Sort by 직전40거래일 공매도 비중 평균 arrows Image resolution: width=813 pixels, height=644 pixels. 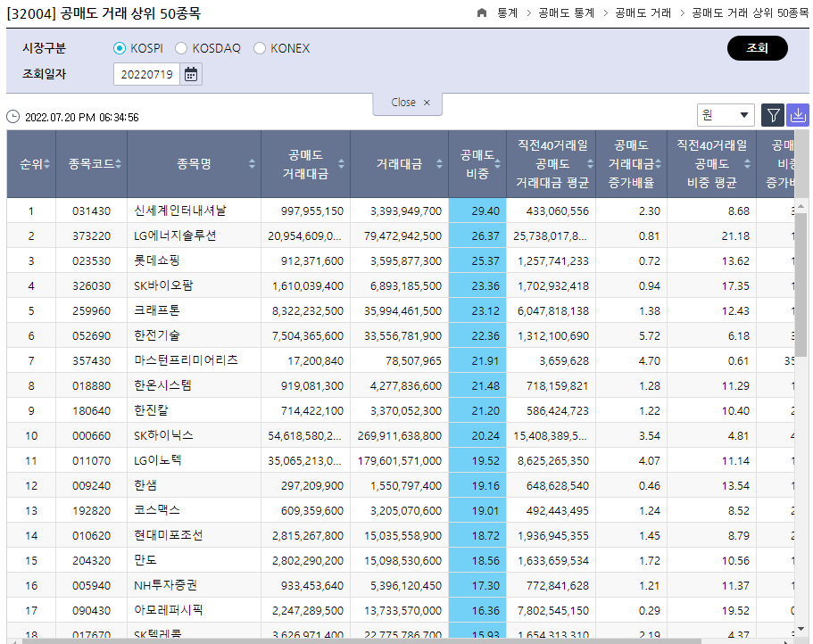[747, 164]
